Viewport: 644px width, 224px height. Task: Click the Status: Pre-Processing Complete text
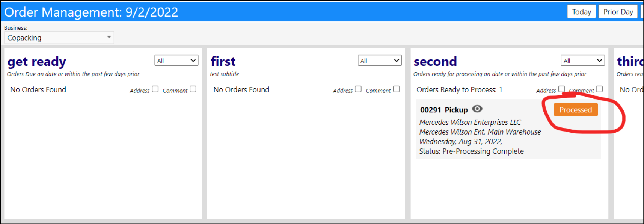point(472,151)
